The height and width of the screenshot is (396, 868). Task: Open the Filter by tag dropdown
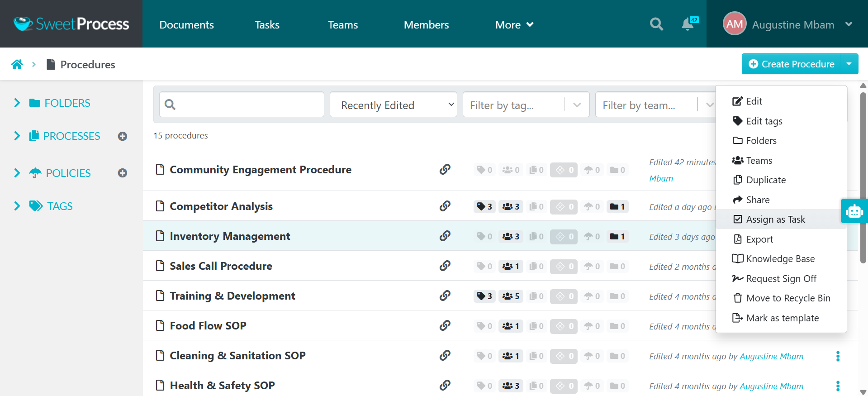[x=526, y=105]
